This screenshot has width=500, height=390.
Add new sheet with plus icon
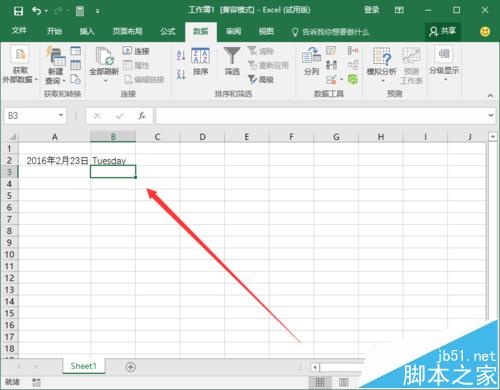(x=131, y=367)
